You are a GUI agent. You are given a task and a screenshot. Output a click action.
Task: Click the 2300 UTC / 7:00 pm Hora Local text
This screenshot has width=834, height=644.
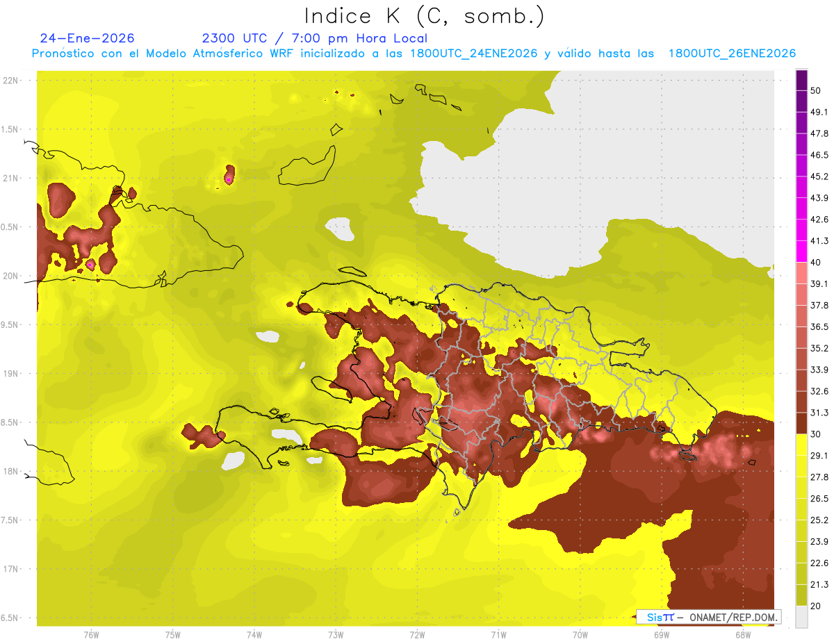314,38
